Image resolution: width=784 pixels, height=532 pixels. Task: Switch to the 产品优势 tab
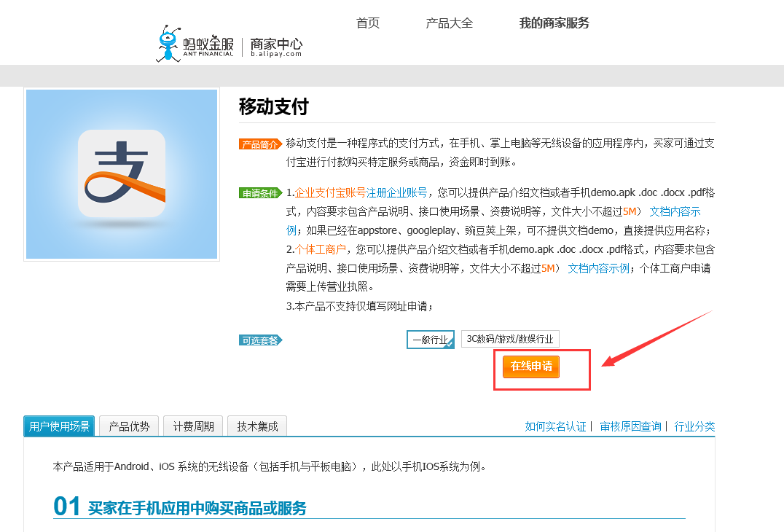point(129,426)
